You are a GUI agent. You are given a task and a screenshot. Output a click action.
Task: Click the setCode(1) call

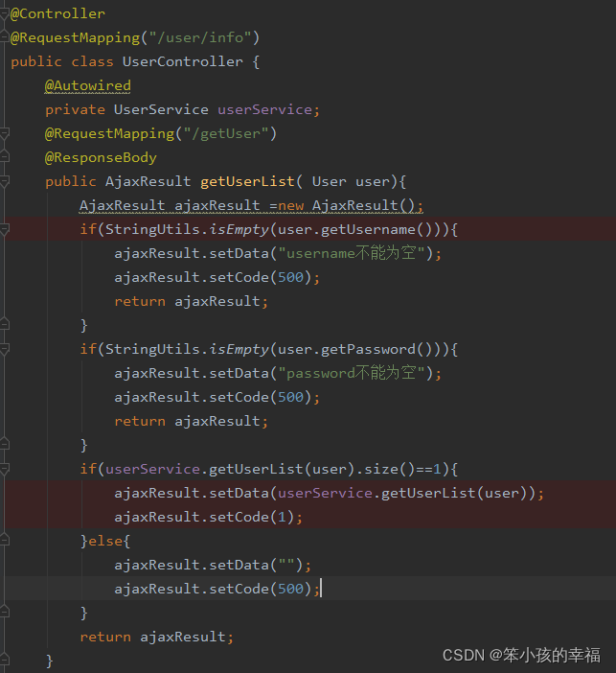252,517
